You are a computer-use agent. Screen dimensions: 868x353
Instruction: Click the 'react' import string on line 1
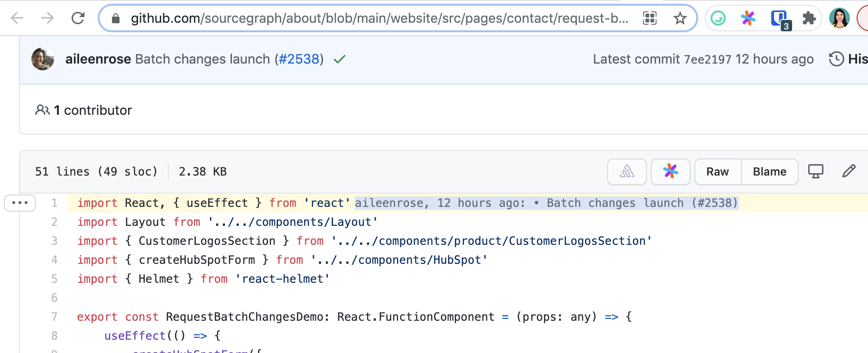click(327, 203)
